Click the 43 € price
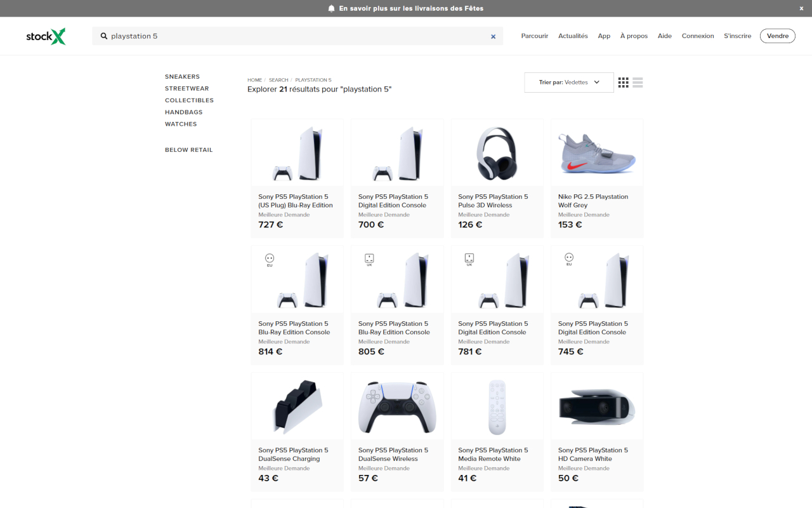This screenshot has height=508, width=812. [x=268, y=478]
